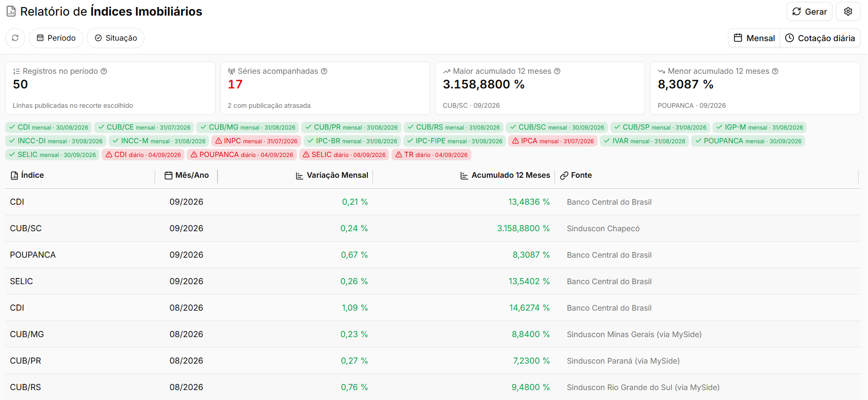Click the IPC-FIPE mensal status chip

pos(454,141)
